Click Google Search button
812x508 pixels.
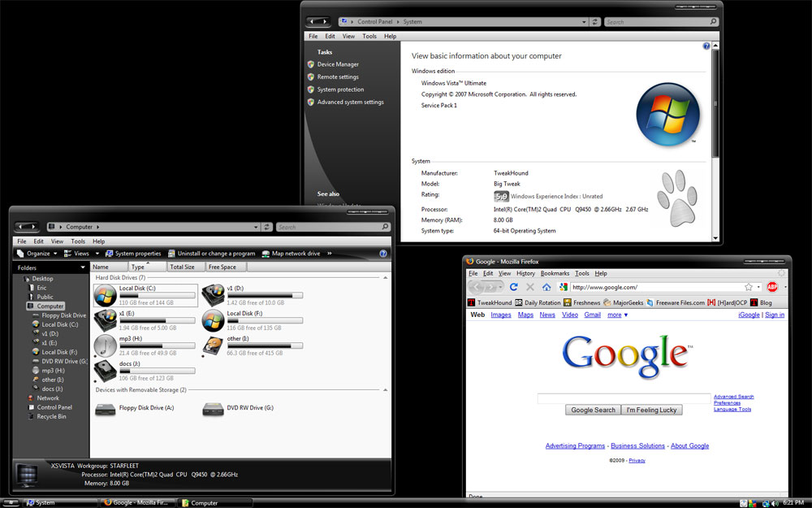tap(593, 410)
